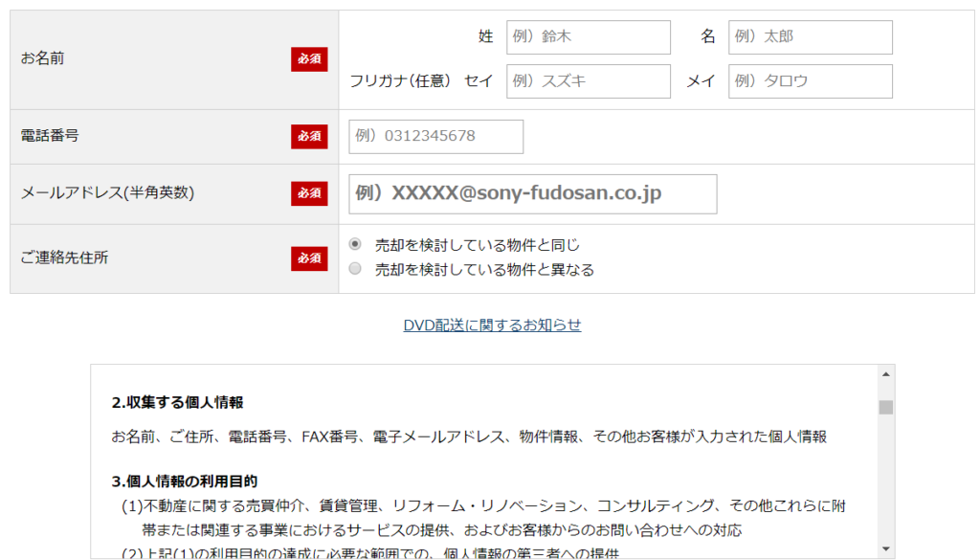The width and height of the screenshot is (980, 560).
Task: Click the メールアドレス email input field
Action: click(x=526, y=193)
